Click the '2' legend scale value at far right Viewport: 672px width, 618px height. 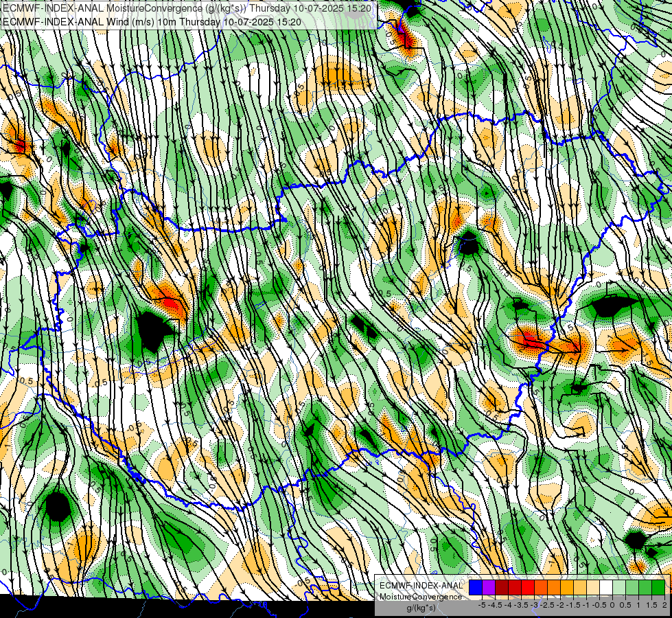coord(664,605)
